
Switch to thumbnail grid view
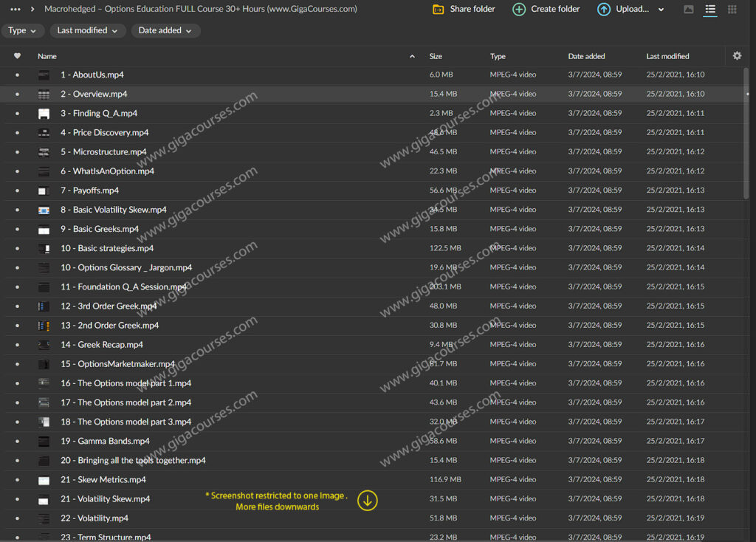point(732,10)
